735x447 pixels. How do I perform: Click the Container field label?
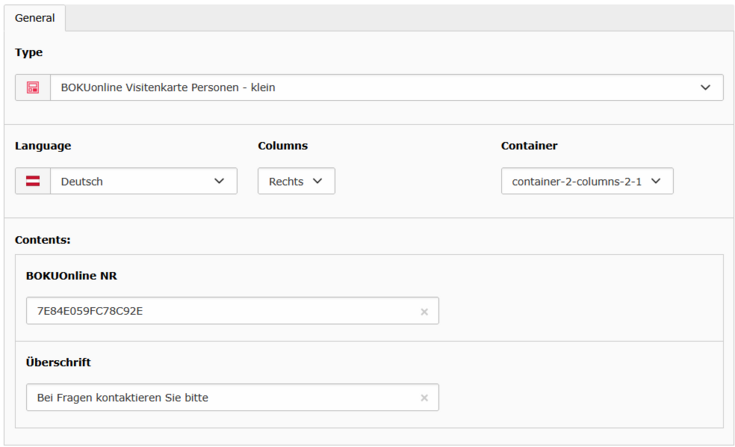529,146
